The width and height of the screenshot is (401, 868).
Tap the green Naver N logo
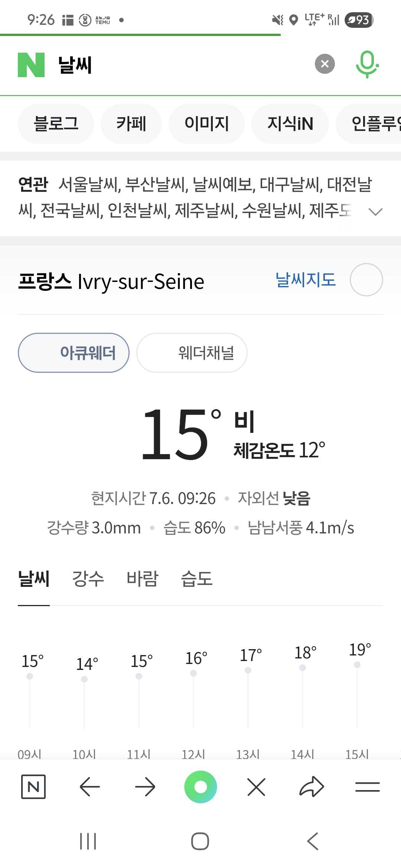(x=31, y=65)
